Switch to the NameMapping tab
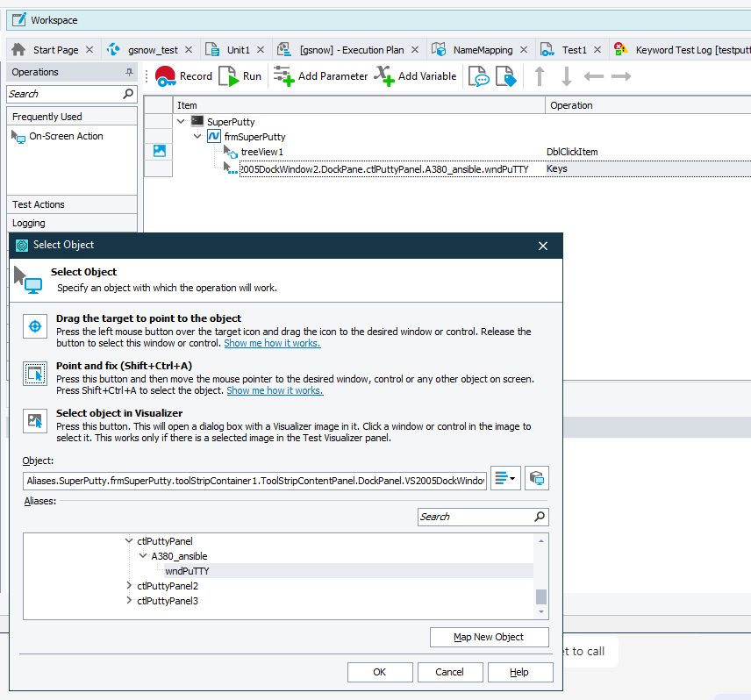 pyautogui.click(x=482, y=50)
